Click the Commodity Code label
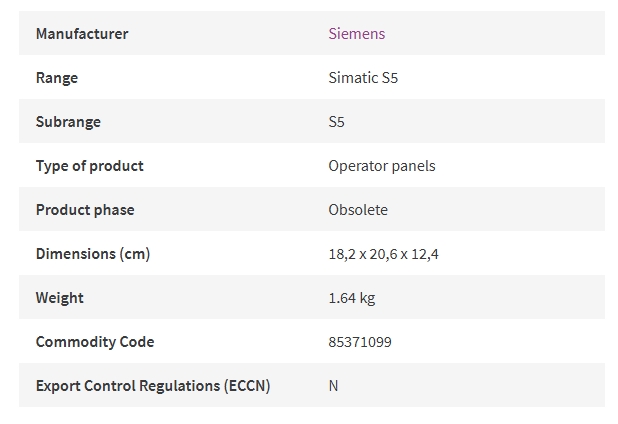Viewport: 618px width, 424px height. [x=95, y=342]
